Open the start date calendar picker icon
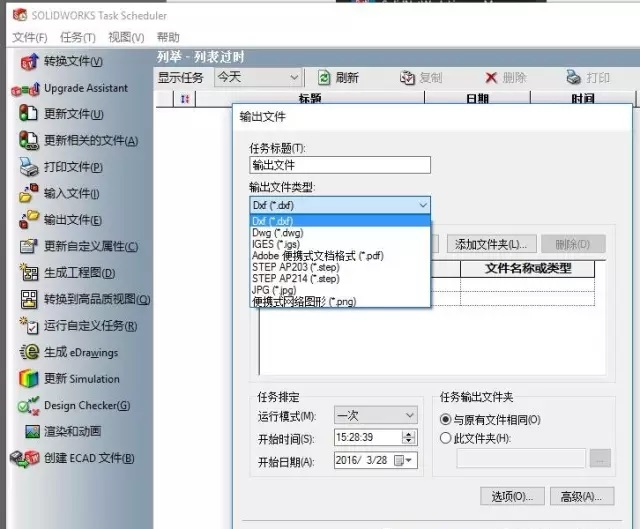This screenshot has height=529, width=640. tap(403, 460)
